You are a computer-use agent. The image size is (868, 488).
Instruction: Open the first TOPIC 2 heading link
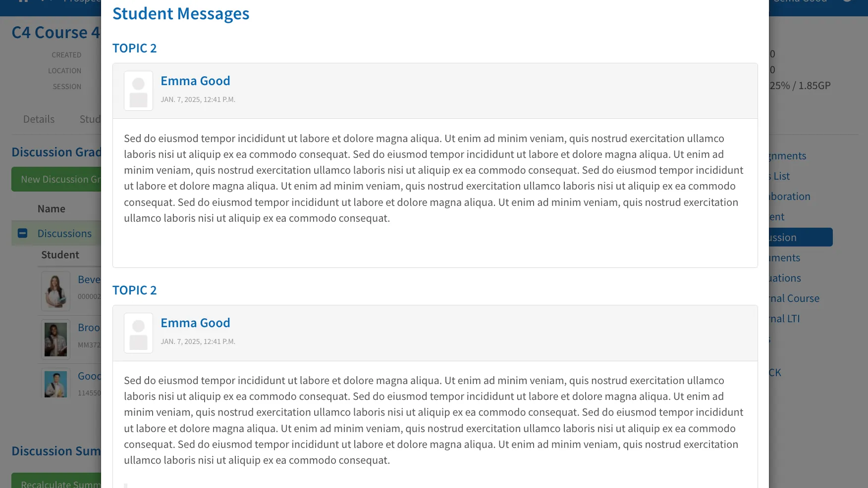tap(134, 48)
